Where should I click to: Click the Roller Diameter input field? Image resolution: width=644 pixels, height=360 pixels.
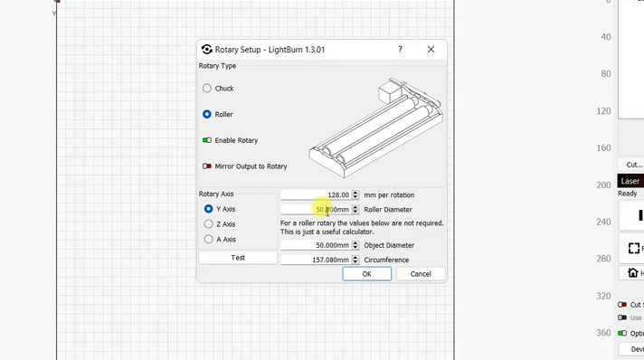[317, 210]
